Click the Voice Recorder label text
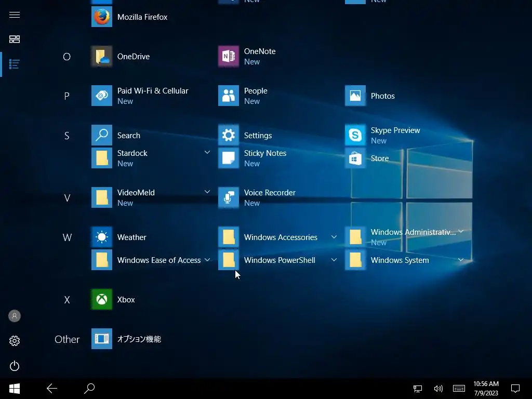Image resolution: width=532 pixels, height=399 pixels. click(270, 192)
